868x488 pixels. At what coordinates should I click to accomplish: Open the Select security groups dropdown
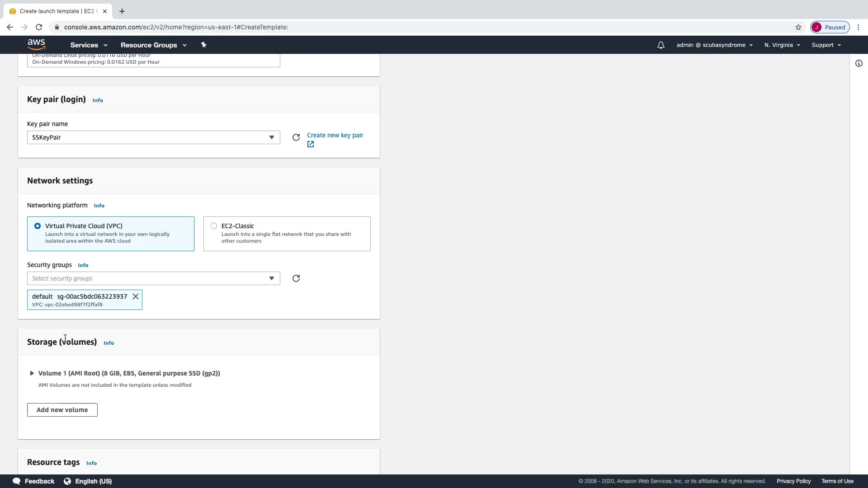[153, 278]
